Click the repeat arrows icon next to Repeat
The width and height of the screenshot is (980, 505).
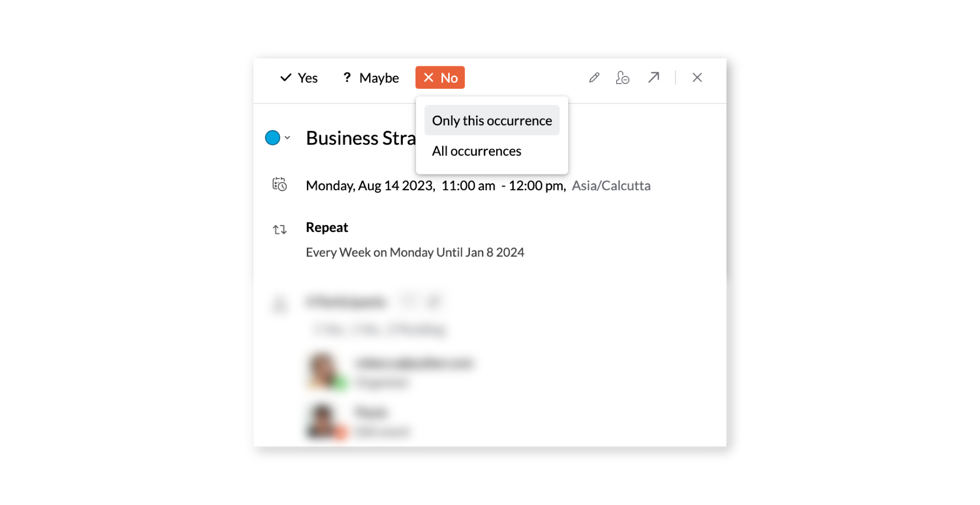(280, 230)
